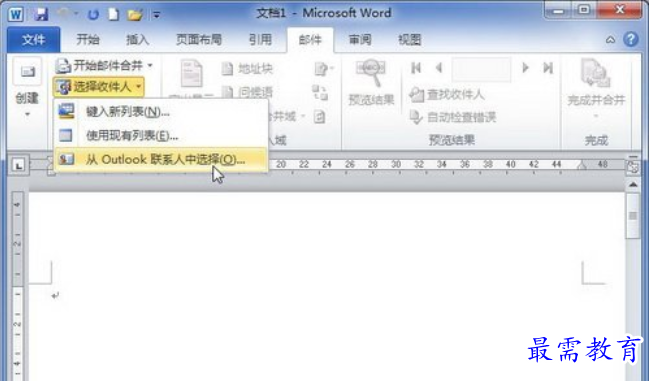Save the document using the floppy disk icon
The image size is (649, 381).
tap(41, 14)
